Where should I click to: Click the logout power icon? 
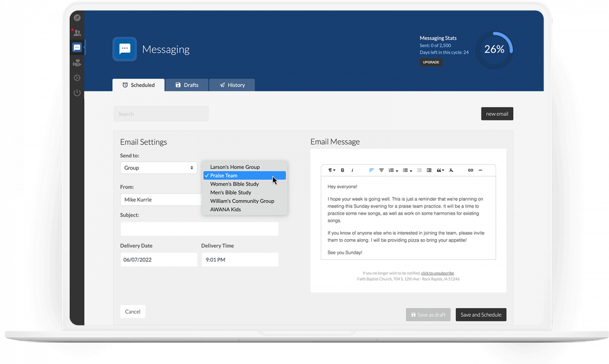click(x=77, y=93)
